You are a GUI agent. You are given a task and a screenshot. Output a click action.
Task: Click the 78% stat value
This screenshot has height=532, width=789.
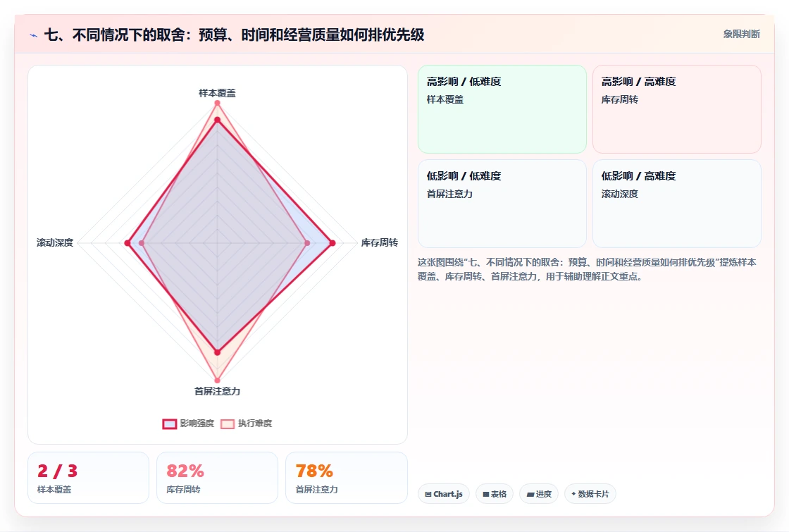tap(314, 471)
